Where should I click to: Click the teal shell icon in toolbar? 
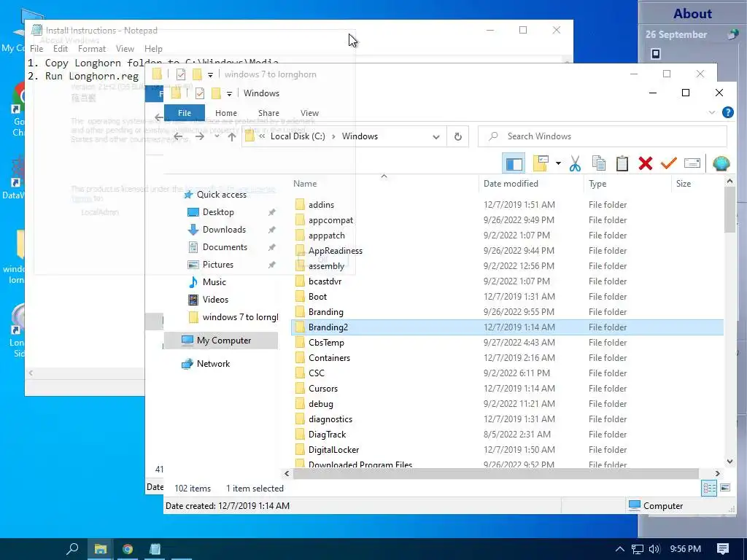721,163
